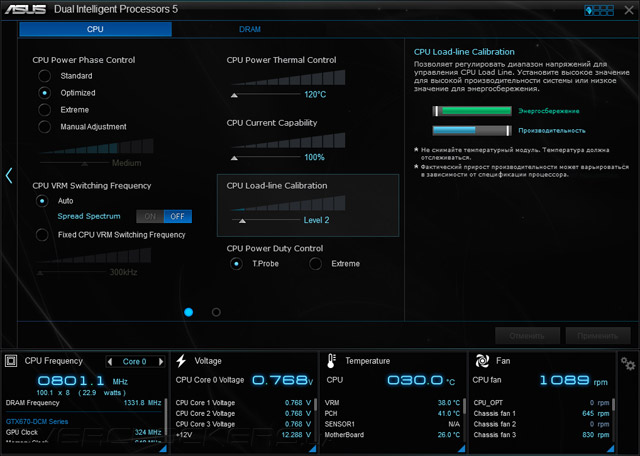Click the Manual Adjustment Medium slider handle
The height and width of the screenshot is (456, 640).
tap(84, 164)
